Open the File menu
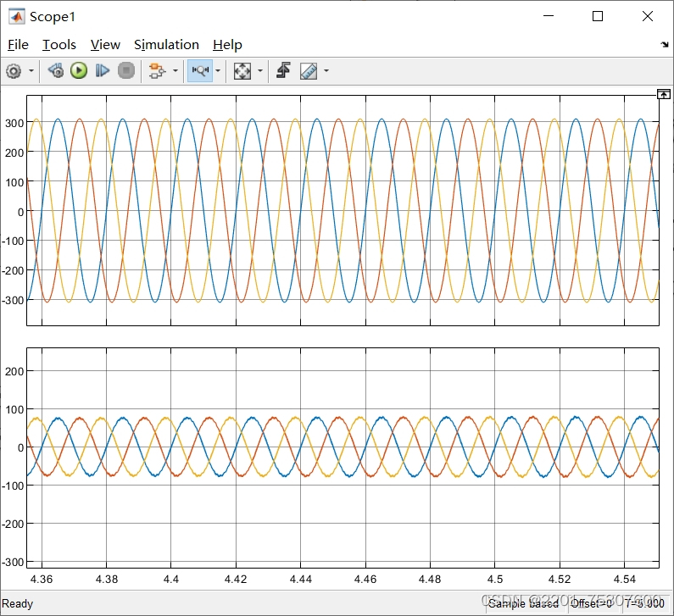Viewport: 674px width, 616px height. pos(18,45)
